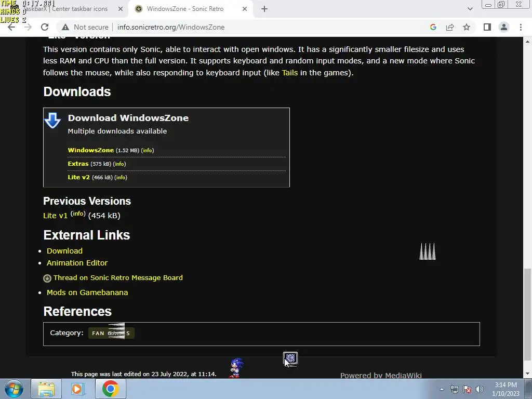Click the Not secure warning icon

65,27
